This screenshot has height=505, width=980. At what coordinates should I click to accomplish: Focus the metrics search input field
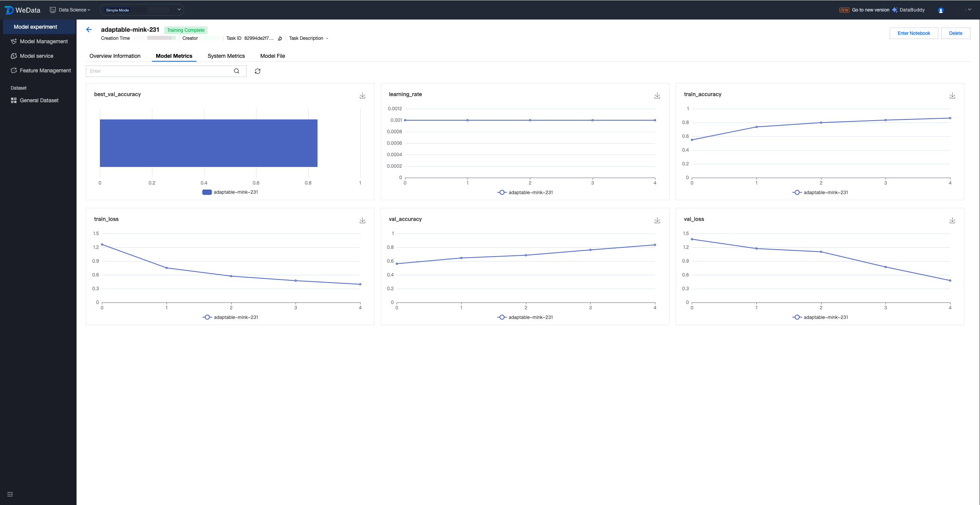[x=159, y=71]
